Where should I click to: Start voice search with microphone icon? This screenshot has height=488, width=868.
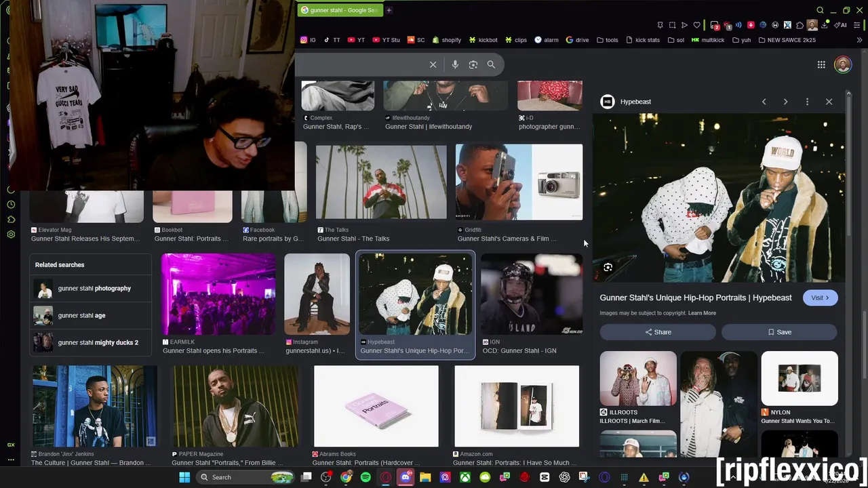point(455,64)
